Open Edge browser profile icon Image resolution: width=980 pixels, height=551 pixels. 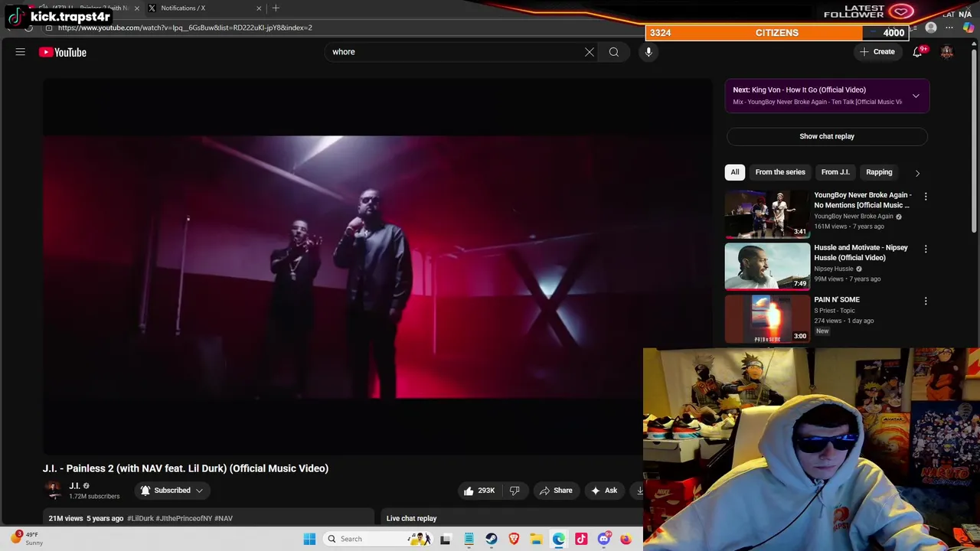(931, 28)
